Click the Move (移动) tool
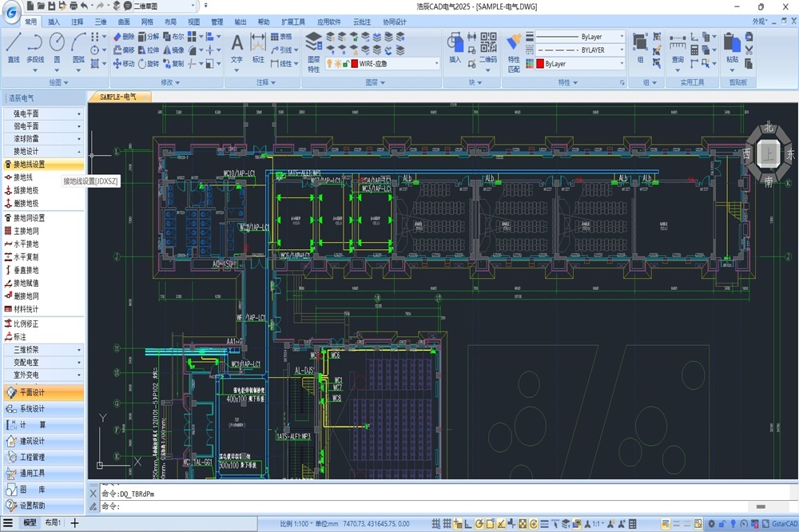The image size is (799, 532). tap(123, 64)
